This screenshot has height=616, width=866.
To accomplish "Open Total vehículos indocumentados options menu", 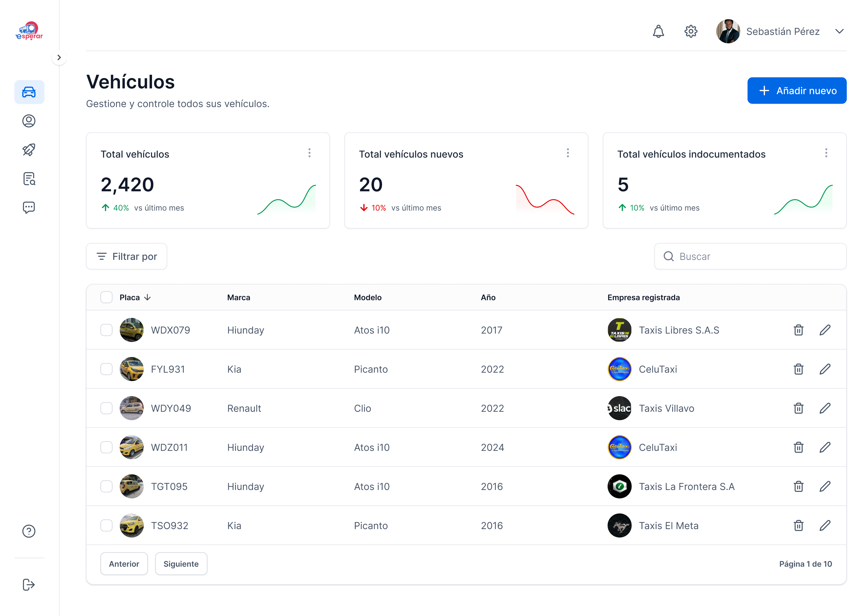I will (826, 153).
